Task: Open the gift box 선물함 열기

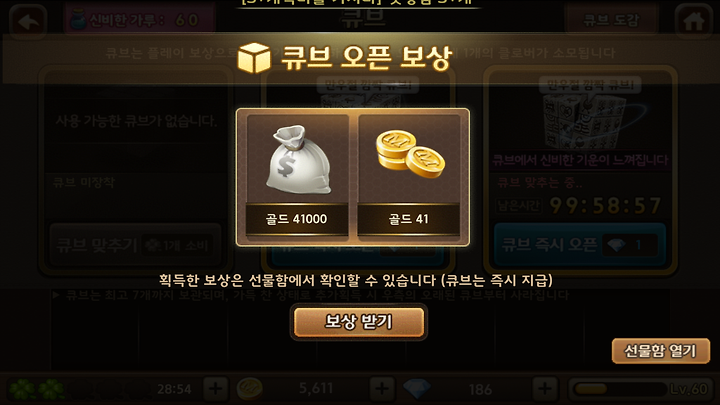Action: coord(660,351)
